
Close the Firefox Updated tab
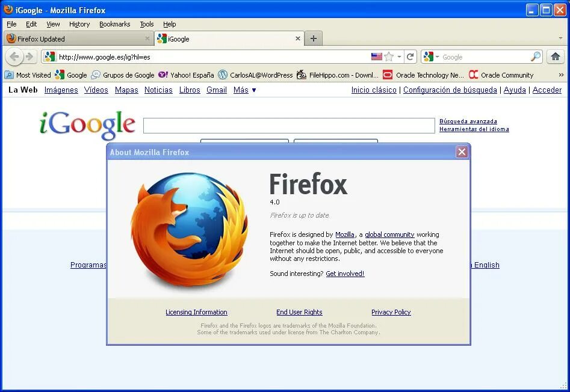coord(147,38)
